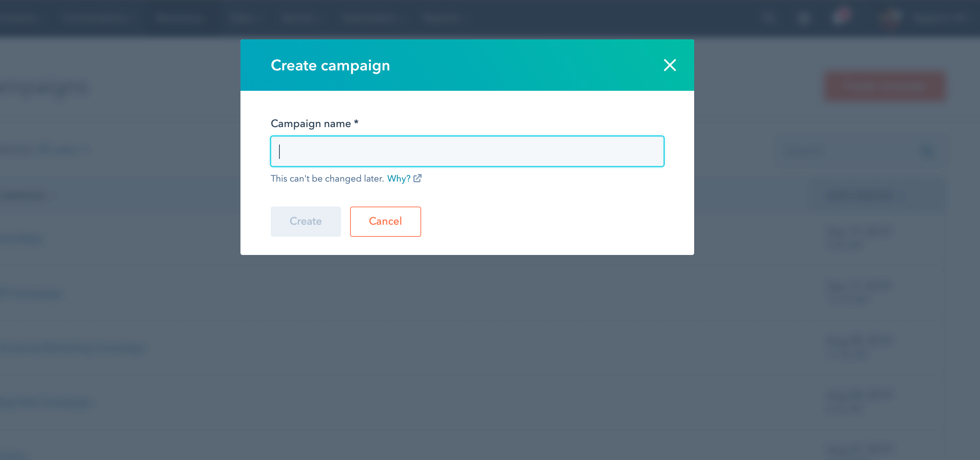Click the greyed-out Create button
980x460 pixels.
click(x=305, y=221)
